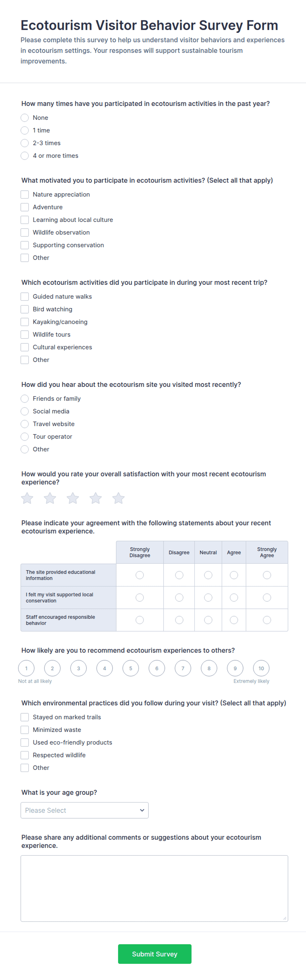306x980 pixels.
Task: Choose the fourth star rating
Action: 95,498
